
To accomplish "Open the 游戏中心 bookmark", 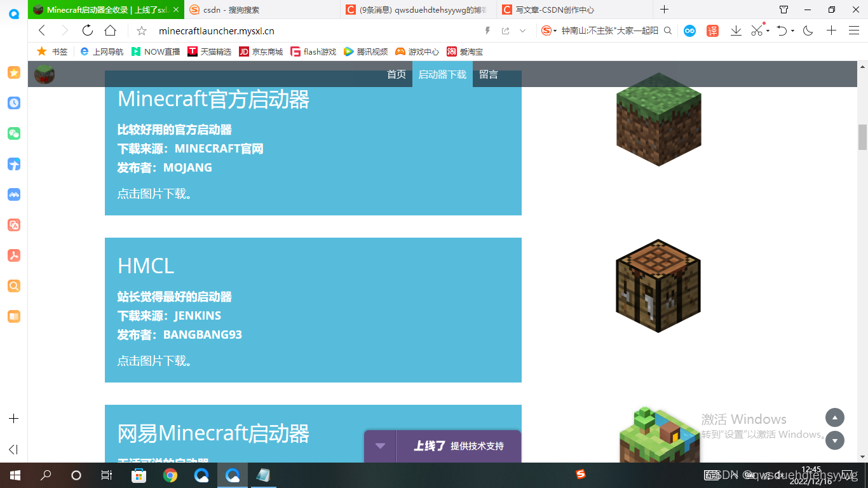I will pos(417,51).
